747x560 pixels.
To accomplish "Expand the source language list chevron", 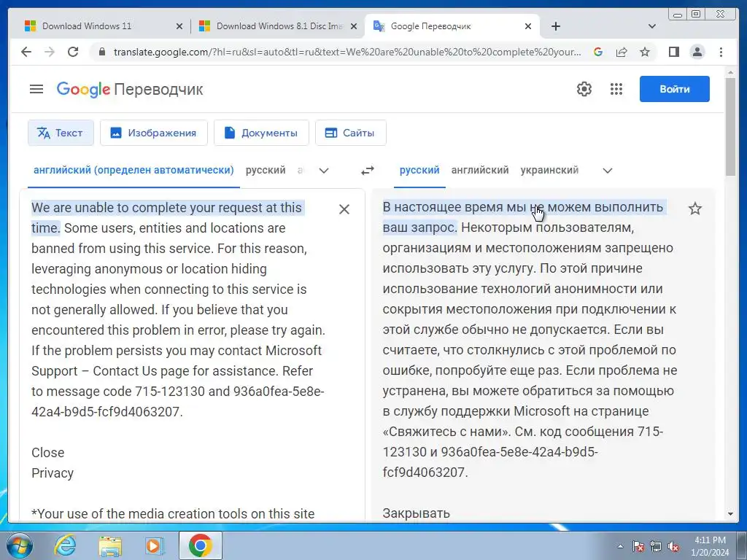I will (x=324, y=171).
